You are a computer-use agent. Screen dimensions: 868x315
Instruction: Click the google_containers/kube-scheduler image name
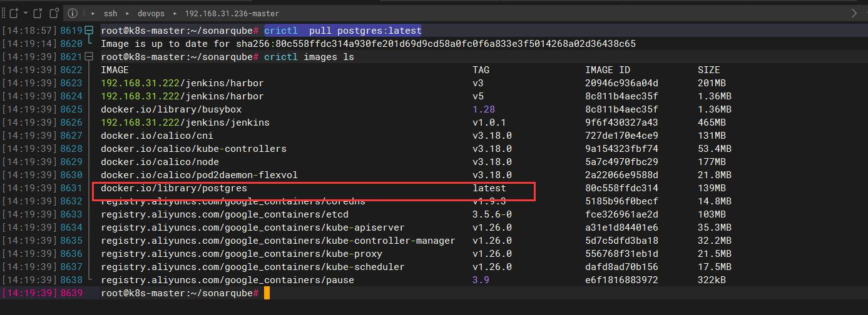[x=253, y=267]
